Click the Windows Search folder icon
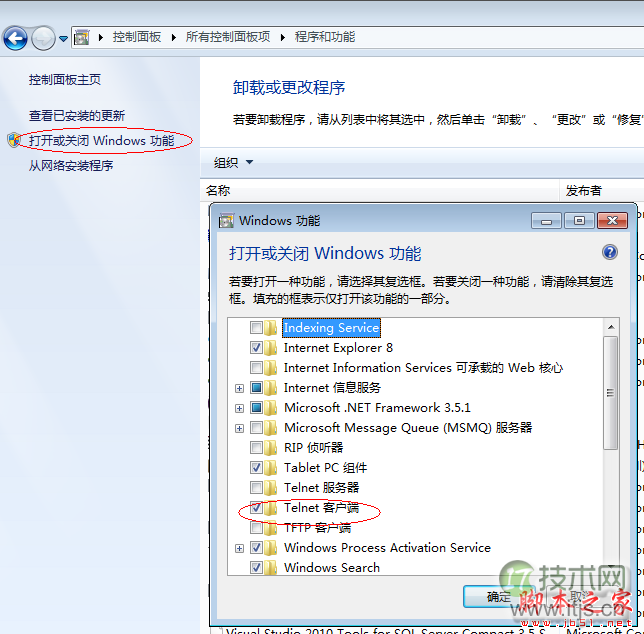 271,567
